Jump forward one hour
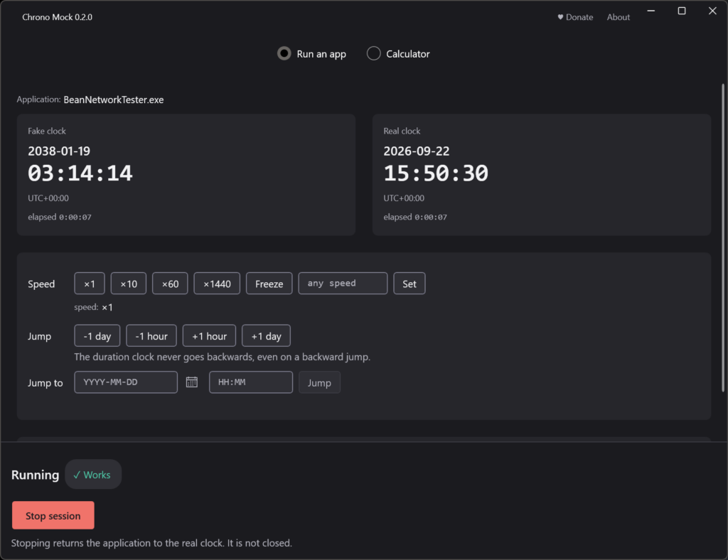 (x=210, y=336)
